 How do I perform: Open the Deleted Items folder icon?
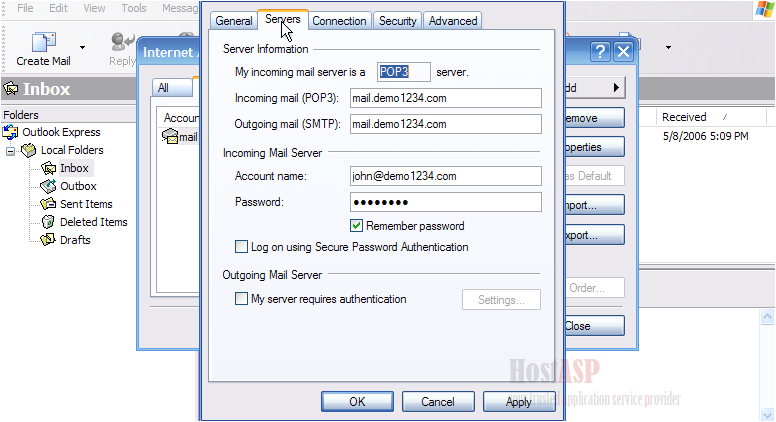tap(48, 222)
